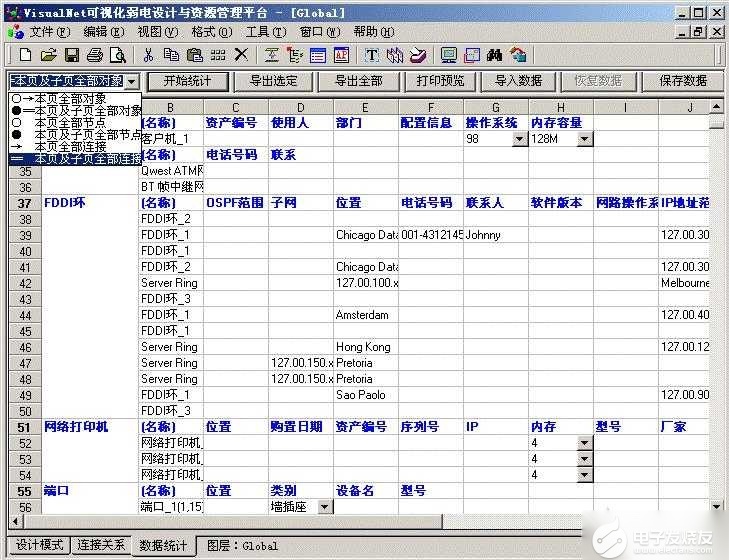Pick 本页全部连接 from the list
The width and height of the screenshot is (729, 560).
tap(75, 147)
